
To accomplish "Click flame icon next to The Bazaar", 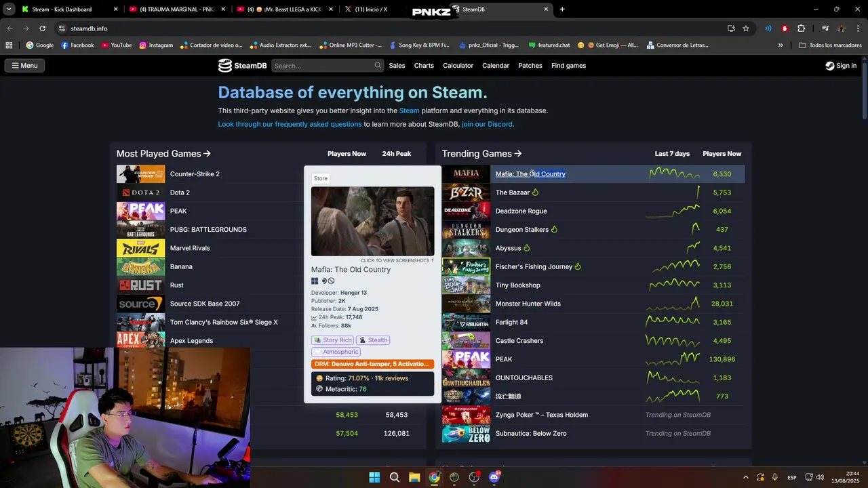I will (x=535, y=192).
